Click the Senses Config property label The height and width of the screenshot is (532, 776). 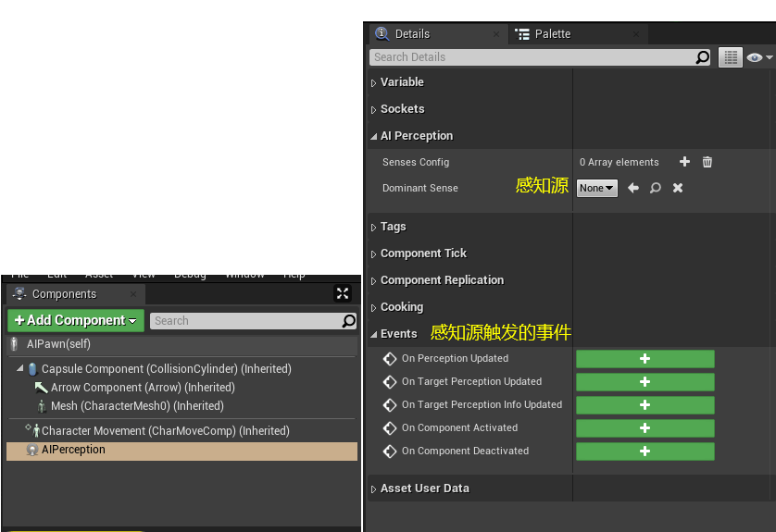(x=416, y=162)
